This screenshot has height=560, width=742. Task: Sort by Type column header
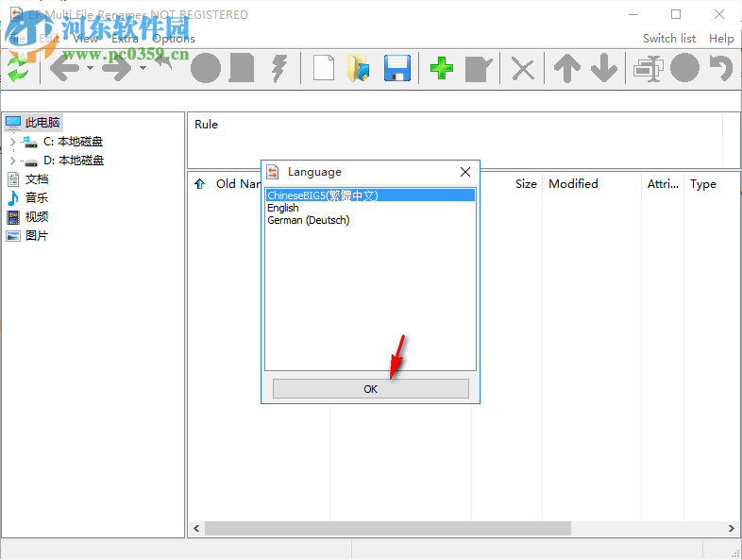[702, 183]
